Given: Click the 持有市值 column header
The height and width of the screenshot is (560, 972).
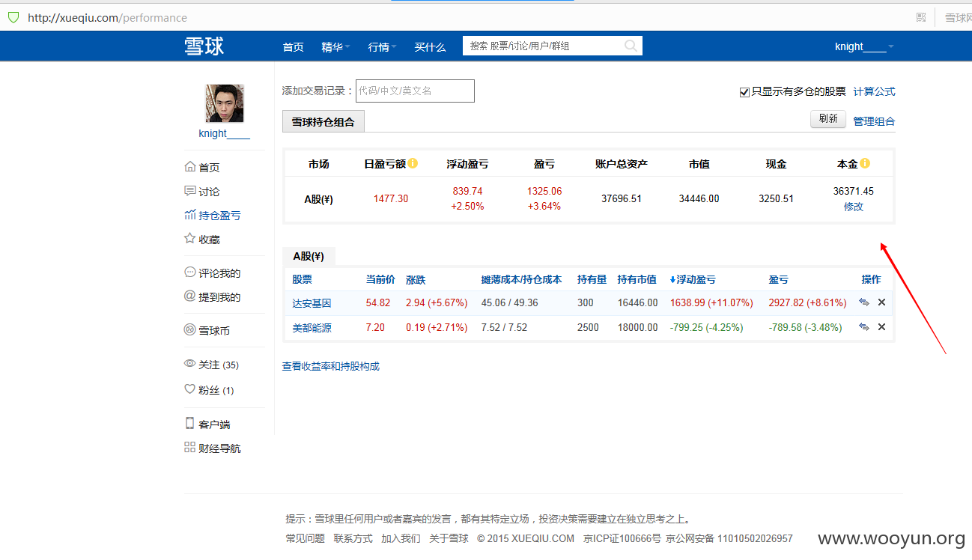Looking at the screenshot, I should [x=637, y=279].
